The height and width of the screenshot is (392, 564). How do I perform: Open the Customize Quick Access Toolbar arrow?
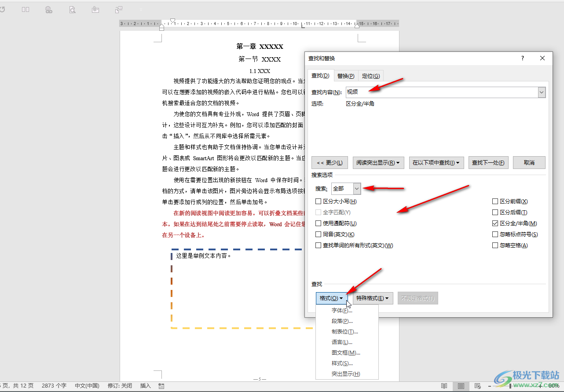tap(141, 10)
